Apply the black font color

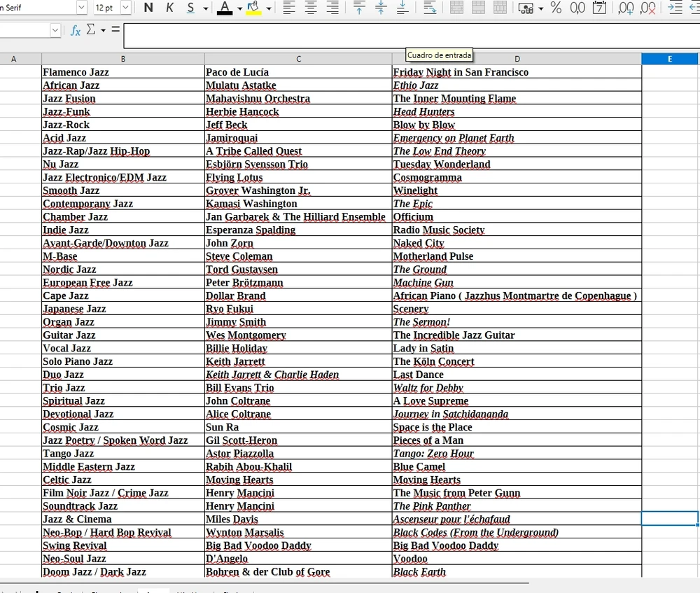click(x=225, y=8)
